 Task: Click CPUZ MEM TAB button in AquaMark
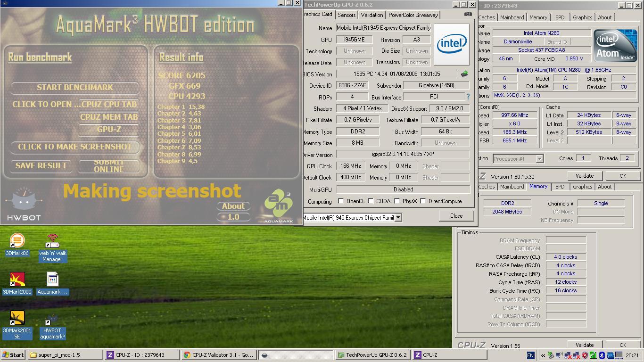click(x=109, y=117)
